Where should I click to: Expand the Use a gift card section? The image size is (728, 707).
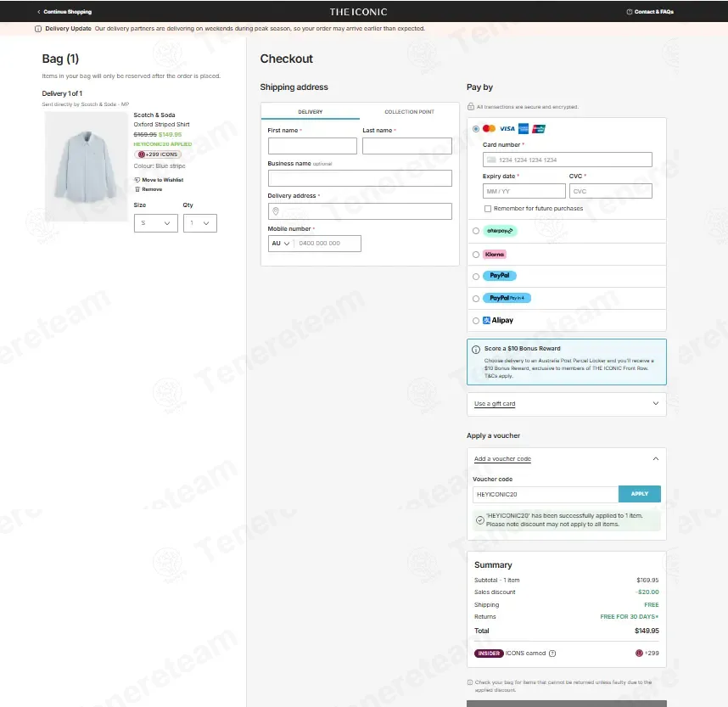pos(567,404)
